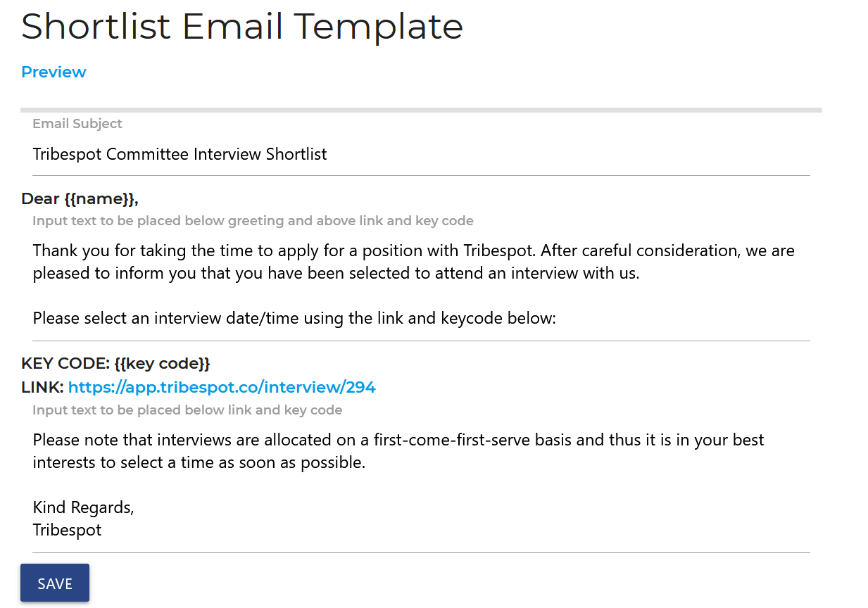Click the 'Please note that interviews are allocated' line
868x608 pixels.
tap(398, 441)
